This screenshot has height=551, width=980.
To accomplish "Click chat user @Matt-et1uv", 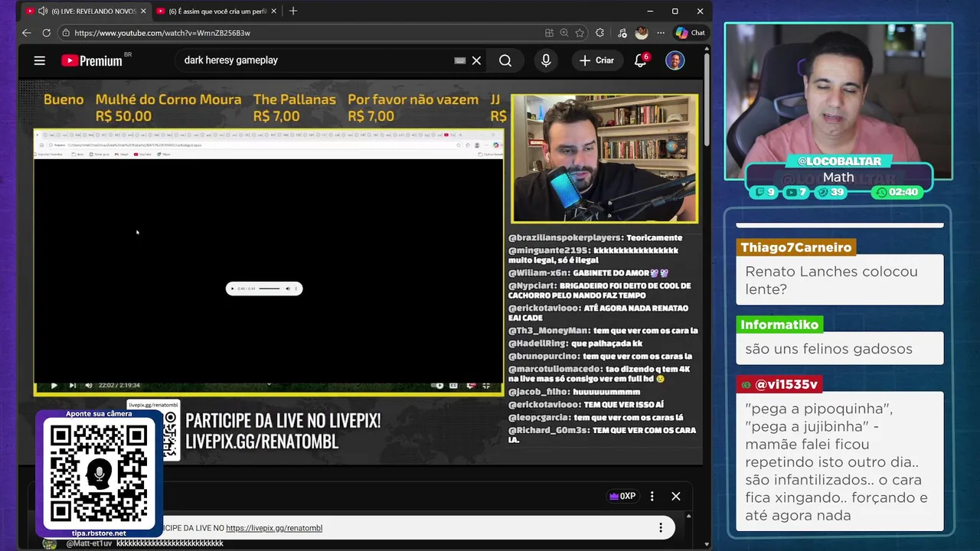I will pos(90,543).
